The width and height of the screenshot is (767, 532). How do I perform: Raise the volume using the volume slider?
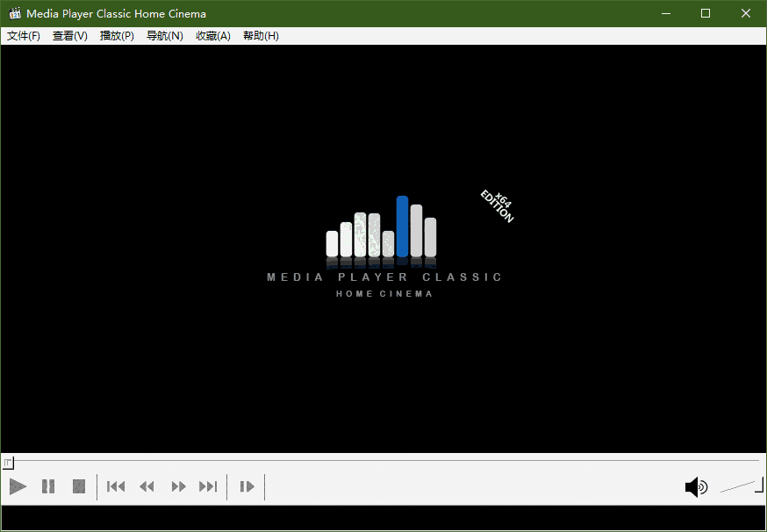pos(750,482)
